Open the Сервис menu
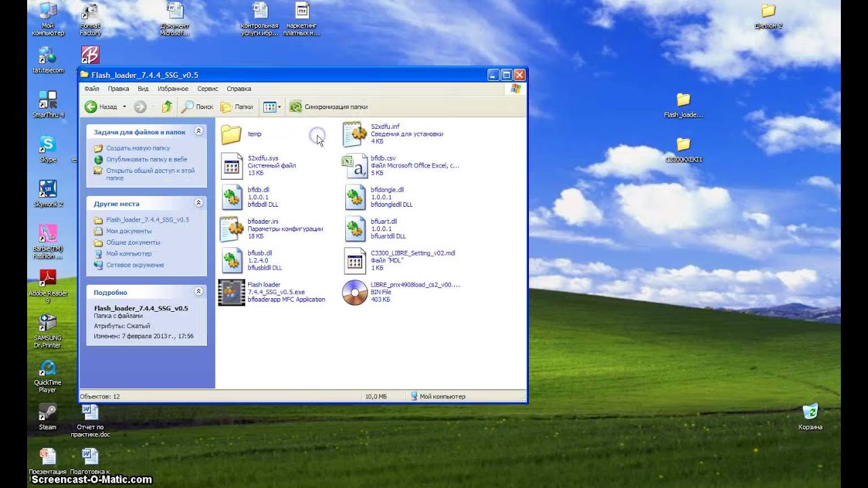Viewport: 868px width, 488px height. pyautogui.click(x=208, y=89)
